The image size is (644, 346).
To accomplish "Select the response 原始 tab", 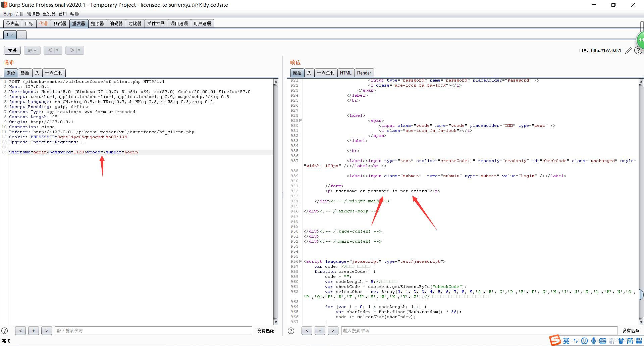I will click(297, 73).
